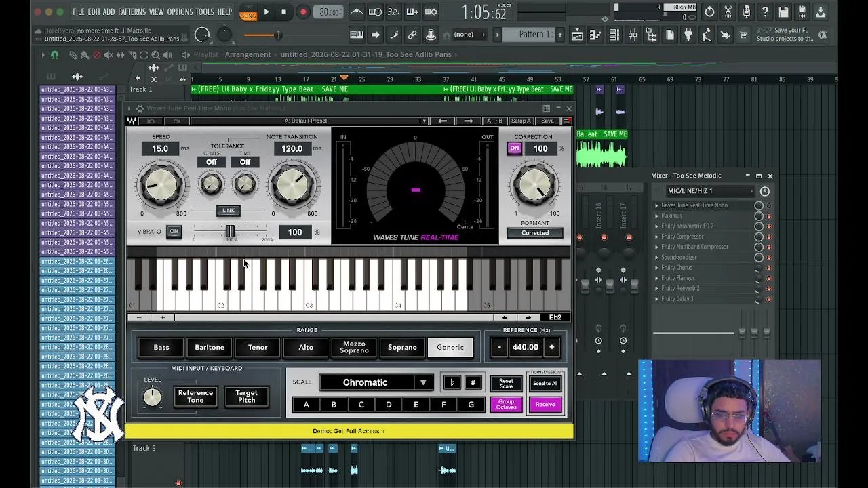Open the Waves preset dropdown 'A: Default Preset'

[309, 121]
